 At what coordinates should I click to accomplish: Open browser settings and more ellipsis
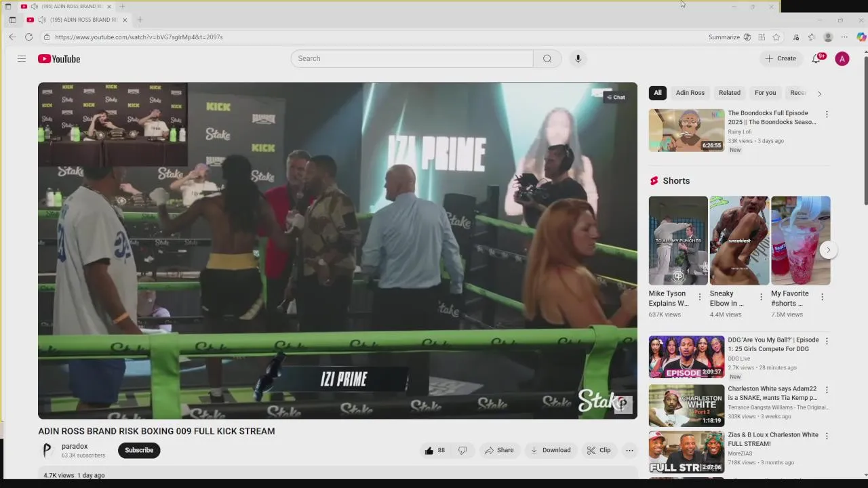click(x=844, y=37)
